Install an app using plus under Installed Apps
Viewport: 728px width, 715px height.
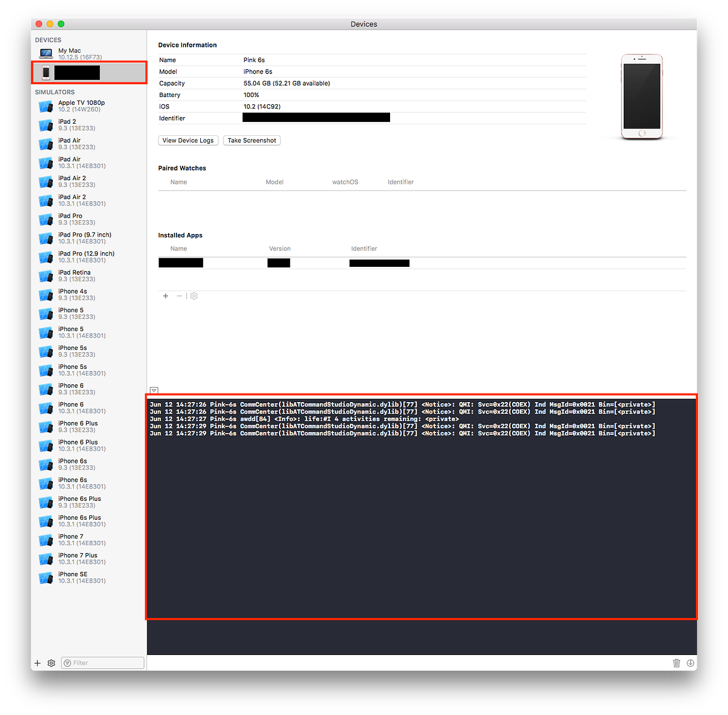(166, 296)
